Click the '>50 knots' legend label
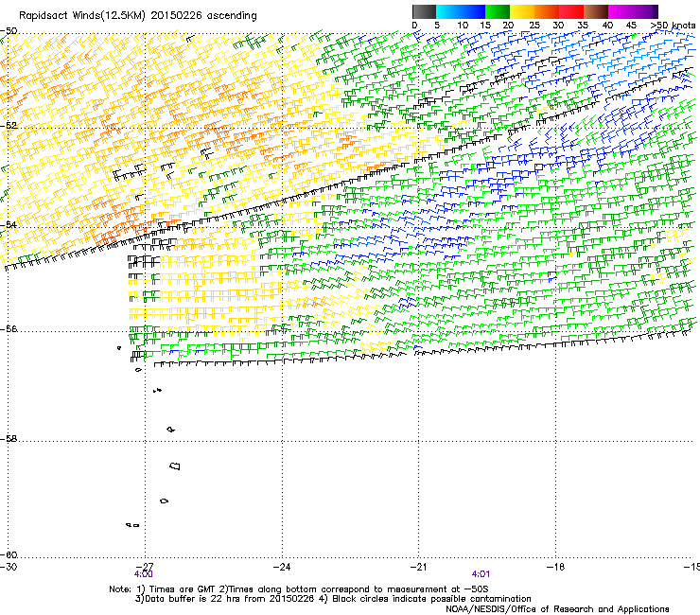Screen dimensions: 700x615 [673, 25]
